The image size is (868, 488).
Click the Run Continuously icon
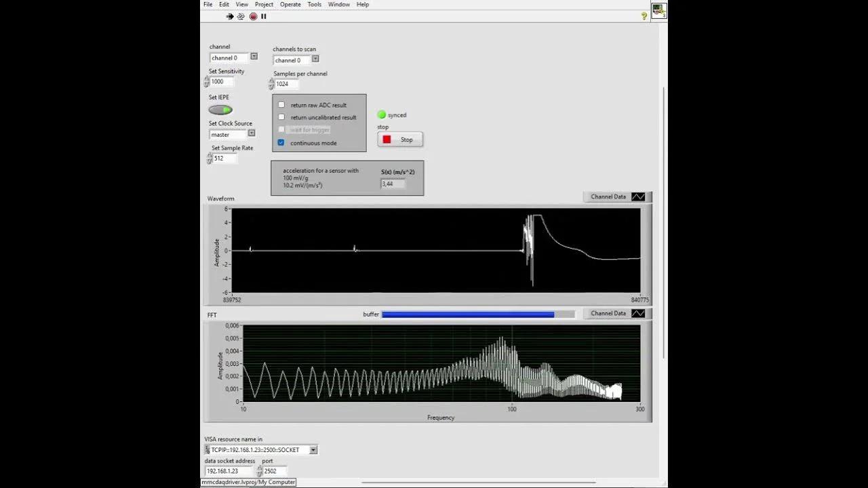click(x=241, y=16)
